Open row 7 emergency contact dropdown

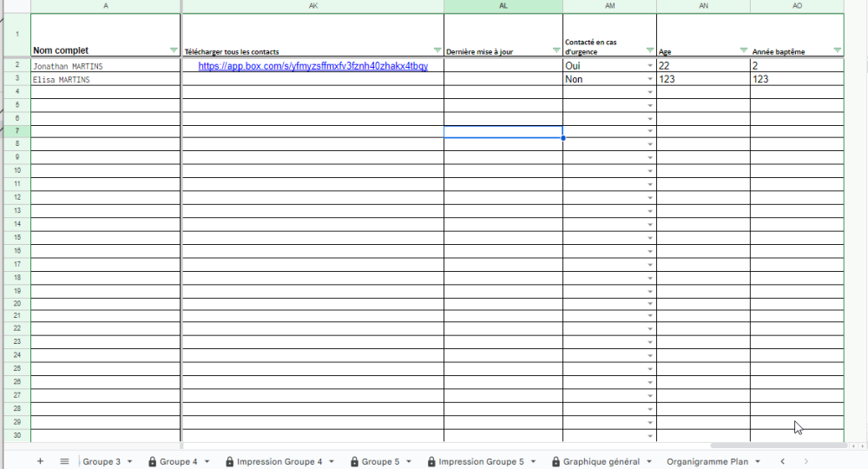[650, 131]
